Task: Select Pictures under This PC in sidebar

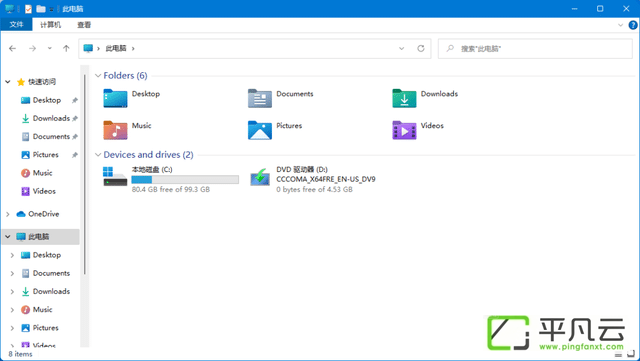Action: (x=45, y=328)
